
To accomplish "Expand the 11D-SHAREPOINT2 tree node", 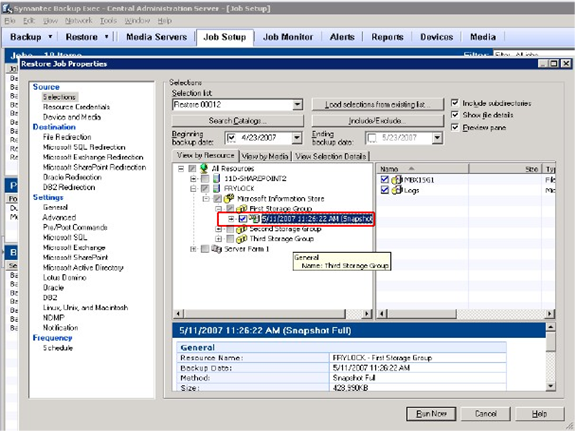I will coord(193,179).
